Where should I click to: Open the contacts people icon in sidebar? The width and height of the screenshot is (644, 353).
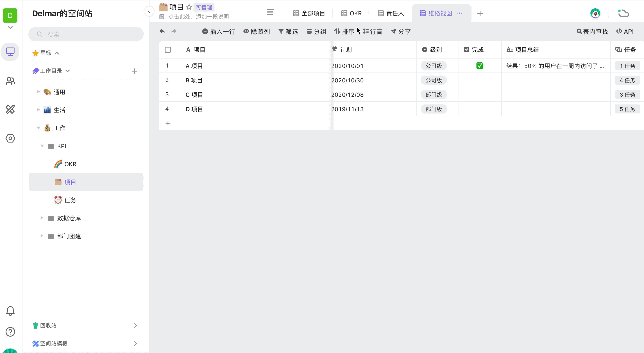(x=10, y=81)
